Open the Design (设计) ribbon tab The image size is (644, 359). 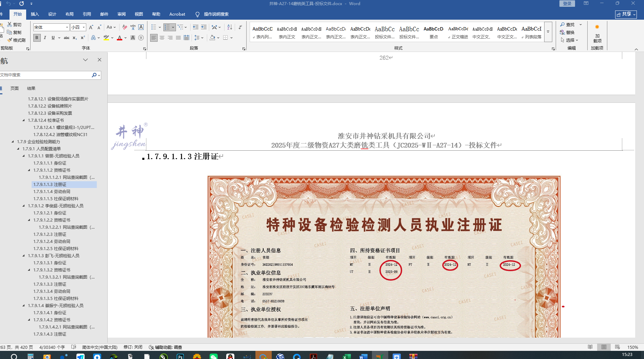(52, 14)
